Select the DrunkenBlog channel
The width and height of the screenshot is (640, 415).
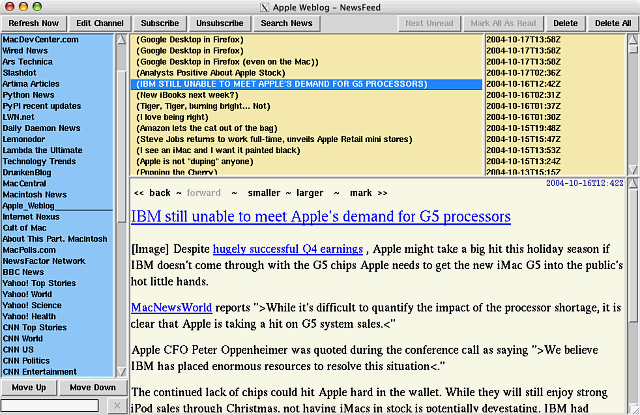coord(57,172)
